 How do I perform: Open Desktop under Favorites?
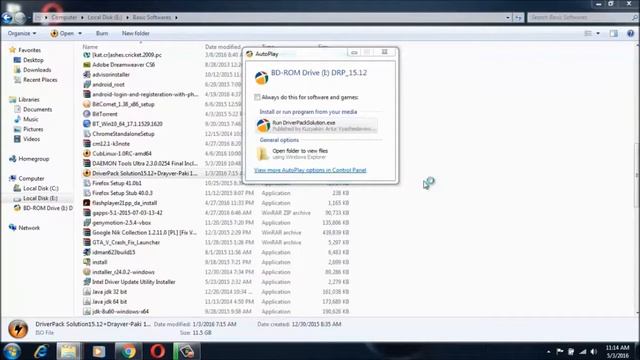tap(33, 60)
